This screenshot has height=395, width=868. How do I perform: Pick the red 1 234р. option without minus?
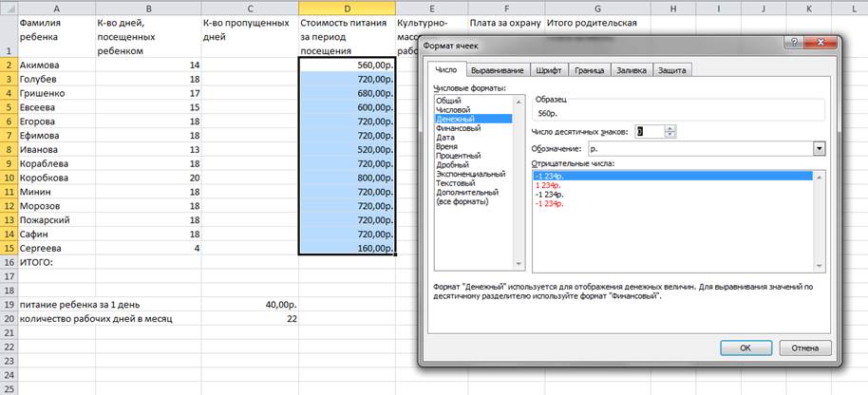tap(672, 185)
